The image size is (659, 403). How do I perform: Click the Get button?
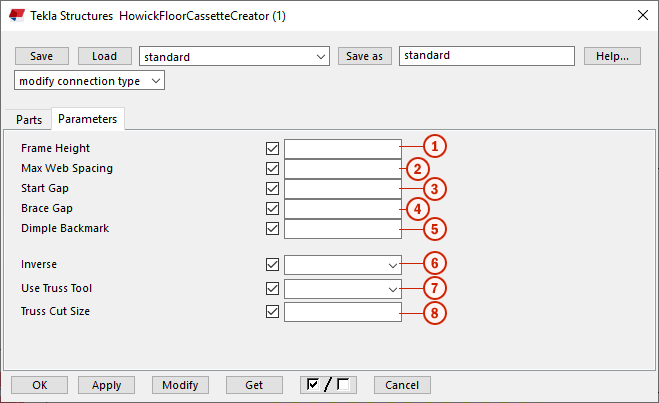254,385
